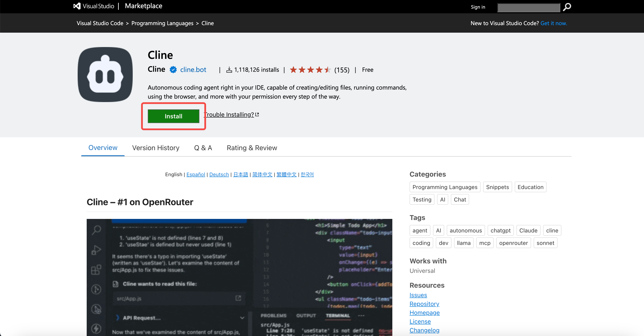Open the cline.bot publisher link
Viewport: 644px width, 336px height.
193,70
